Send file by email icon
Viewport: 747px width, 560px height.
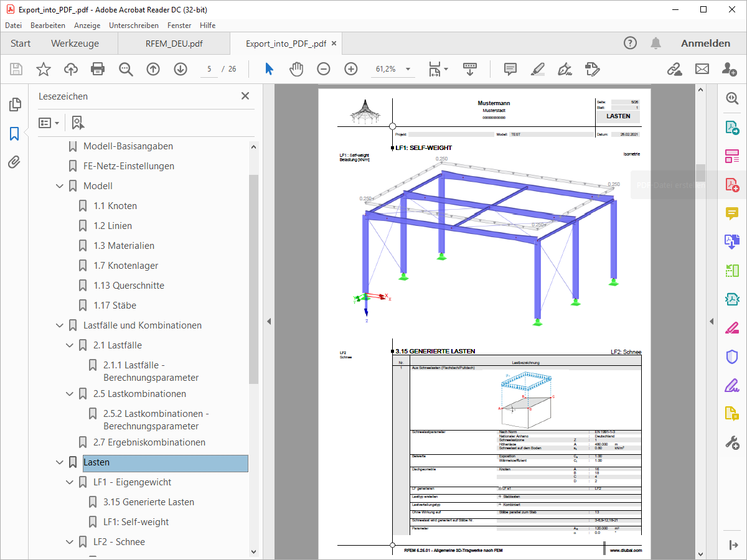pos(702,69)
